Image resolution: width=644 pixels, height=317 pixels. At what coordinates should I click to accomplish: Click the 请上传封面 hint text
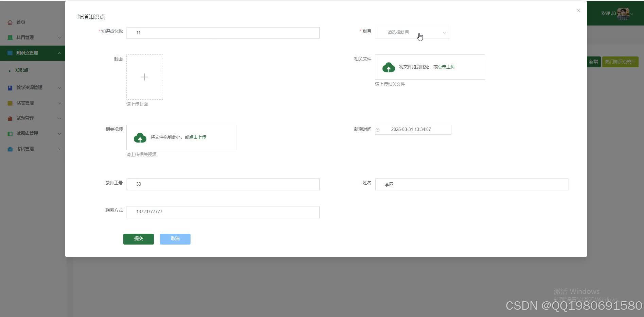[x=137, y=104]
